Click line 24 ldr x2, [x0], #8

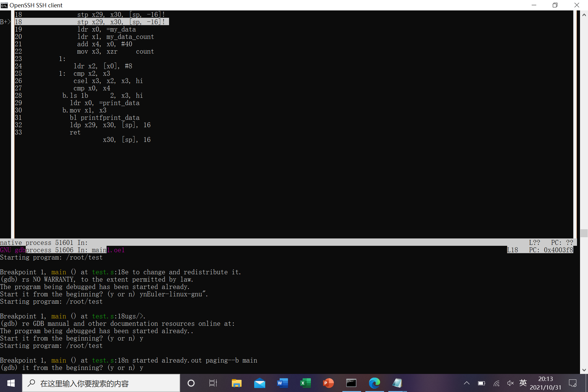[x=103, y=66]
